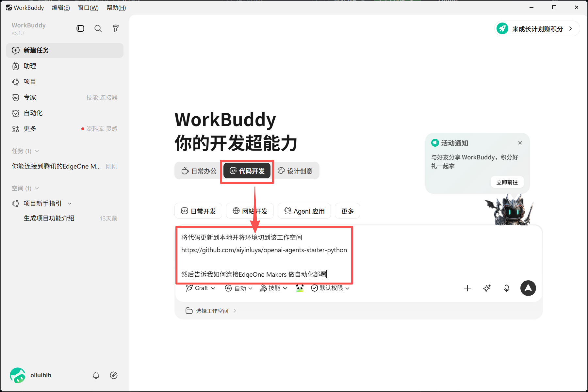Open the Craft mode dropdown

click(x=200, y=288)
